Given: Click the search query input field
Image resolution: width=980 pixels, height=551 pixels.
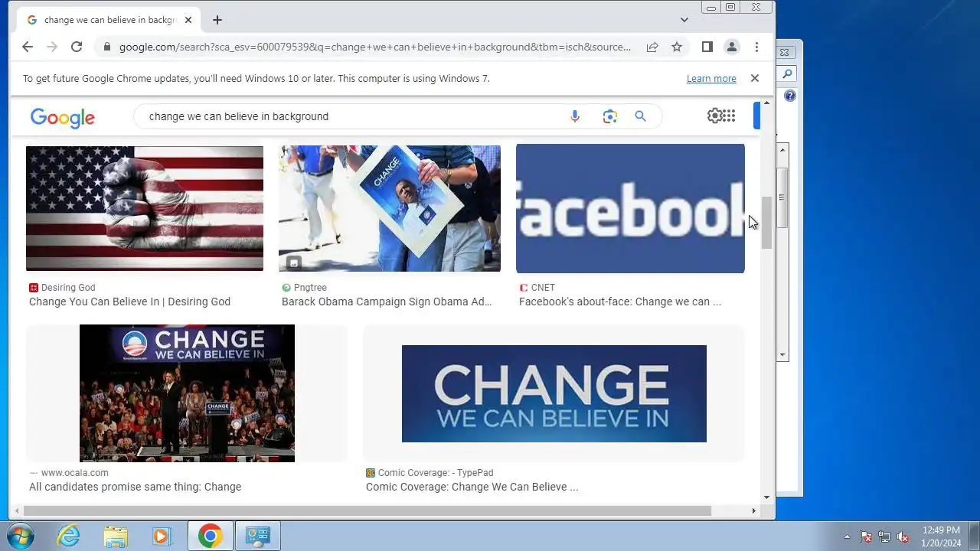Looking at the screenshot, I should (352, 116).
